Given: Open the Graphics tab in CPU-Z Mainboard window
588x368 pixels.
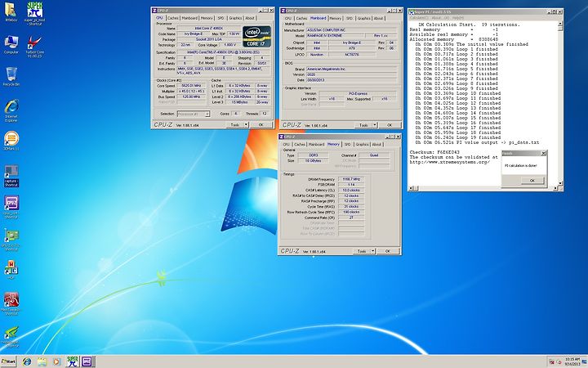Looking at the screenshot, I should point(363,18).
